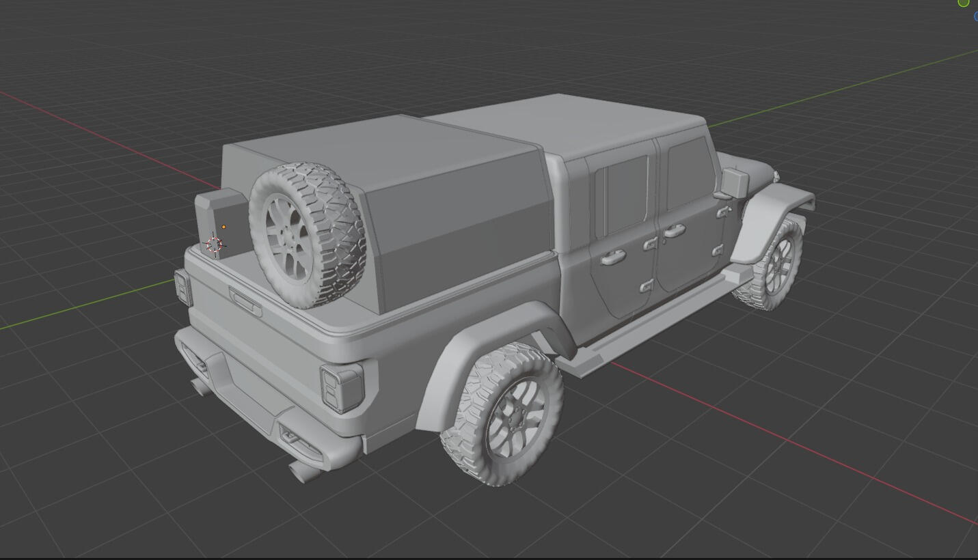Select the left rear tail light
This screenshot has height=560, width=978.
[x=182, y=287]
